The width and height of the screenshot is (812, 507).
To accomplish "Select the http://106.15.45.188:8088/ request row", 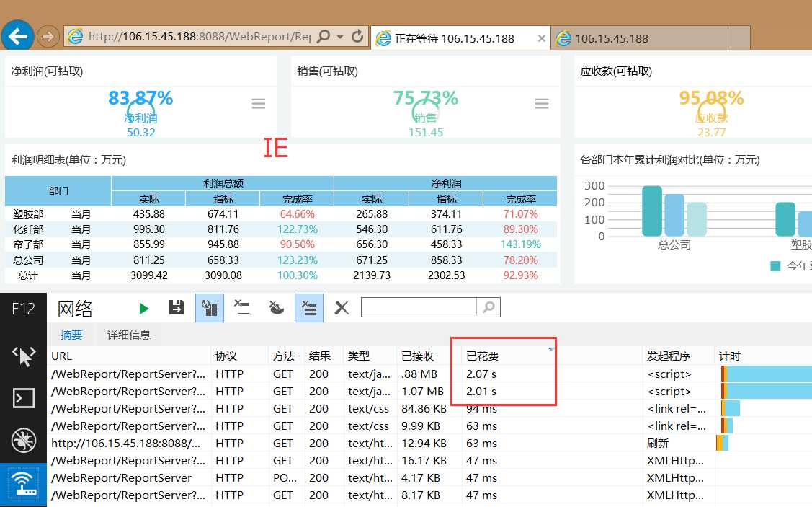I will (x=430, y=444).
